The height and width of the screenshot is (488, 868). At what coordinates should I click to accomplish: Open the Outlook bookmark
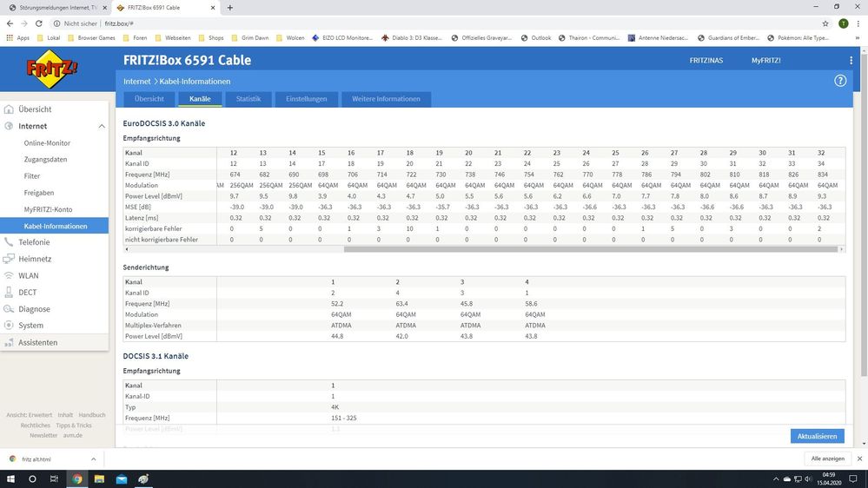(536, 37)
